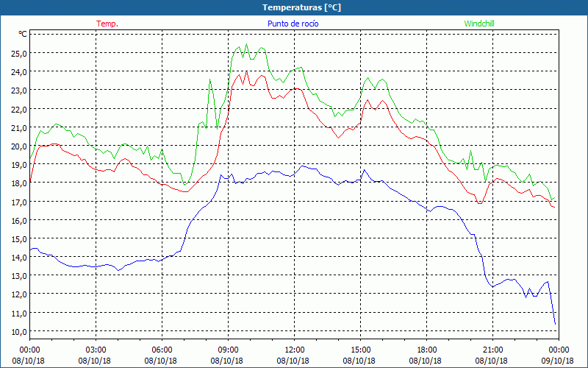Click the 23,0 y-axis value
Image resolution: width=588 pixels, height=368 pixels.
coord(19,91)
